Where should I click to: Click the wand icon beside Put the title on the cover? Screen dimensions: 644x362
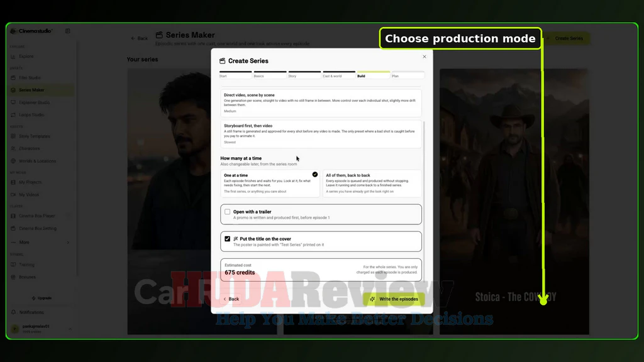pos(236,238)
